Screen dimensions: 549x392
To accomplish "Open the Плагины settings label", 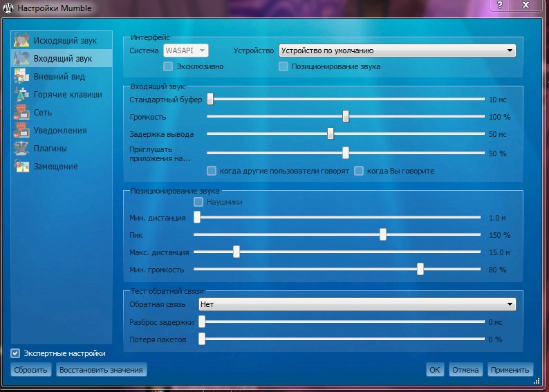I will point(50,149).
